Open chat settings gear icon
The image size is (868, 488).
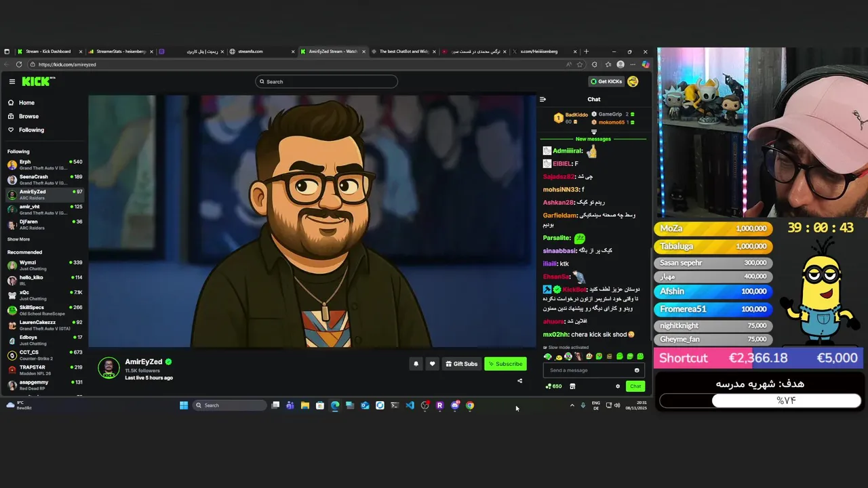(617, 386)
